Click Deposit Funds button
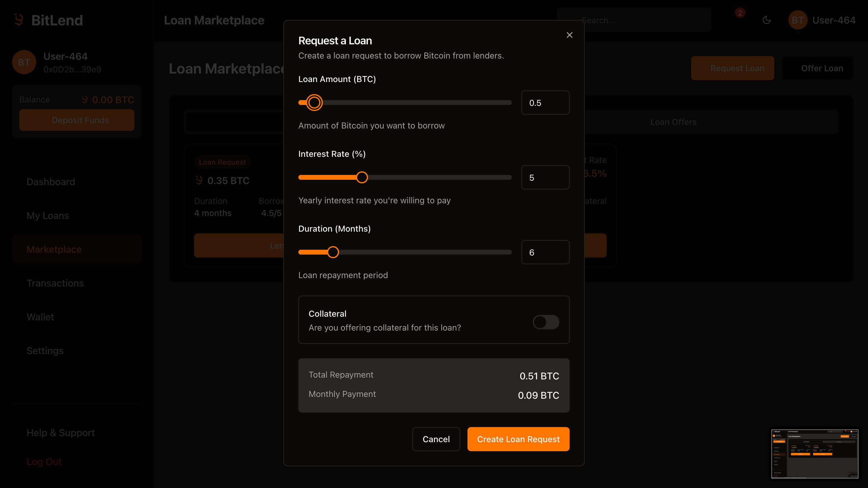Image resolution: width=868 pixels, height=488 pixels. (77, 120)
